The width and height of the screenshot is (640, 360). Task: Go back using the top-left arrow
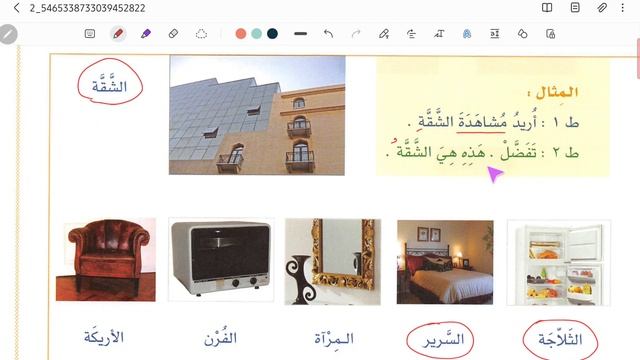[16, 8]
